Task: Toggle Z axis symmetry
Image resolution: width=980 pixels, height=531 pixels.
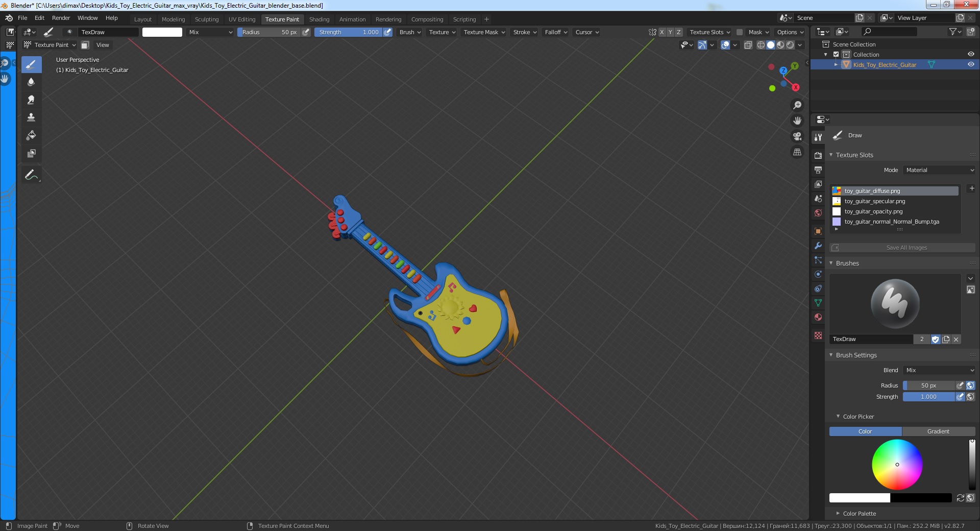Action: pyautogui.click(x=678, y=32)
